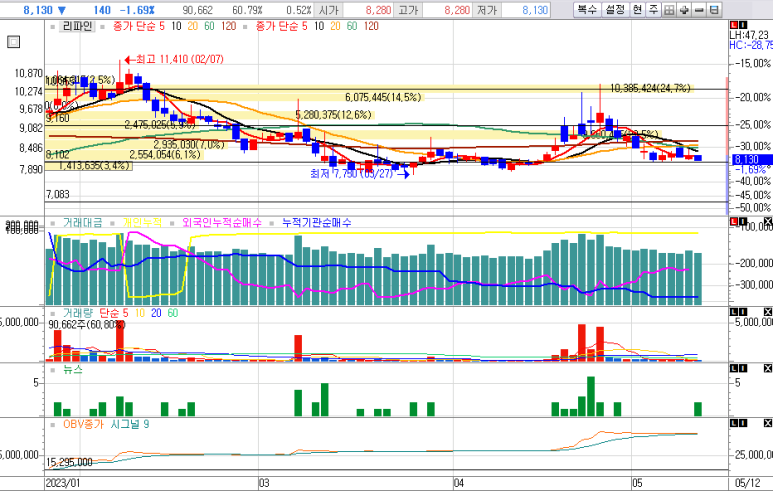Screen dimensions: 773x491
Task: Click the 05/12 date label on the time axis
Action: click(x=747, y=483)
